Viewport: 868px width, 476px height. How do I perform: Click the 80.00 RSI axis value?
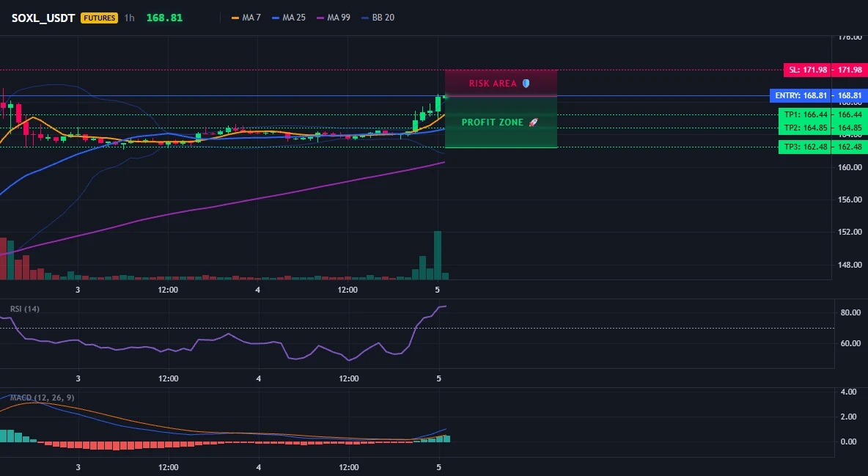pos(851,312)
